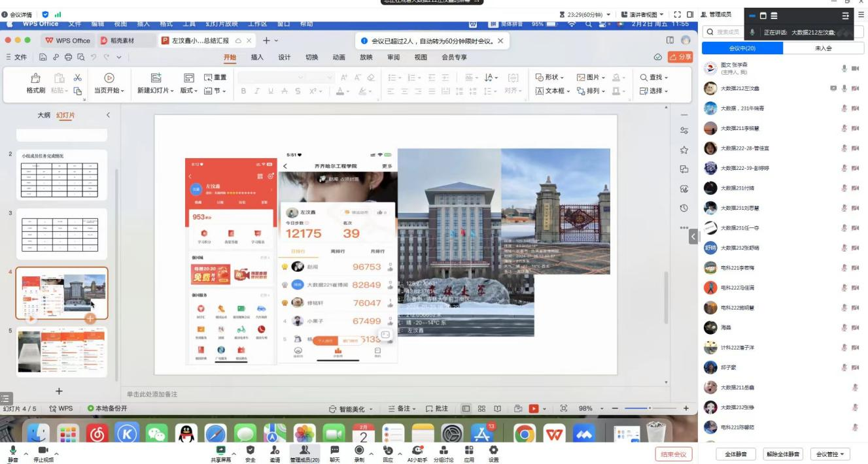The height and width of the screenshot is (464, 868).
Task: Toggle the microphone 静音 button
Action: pos(12,450)
